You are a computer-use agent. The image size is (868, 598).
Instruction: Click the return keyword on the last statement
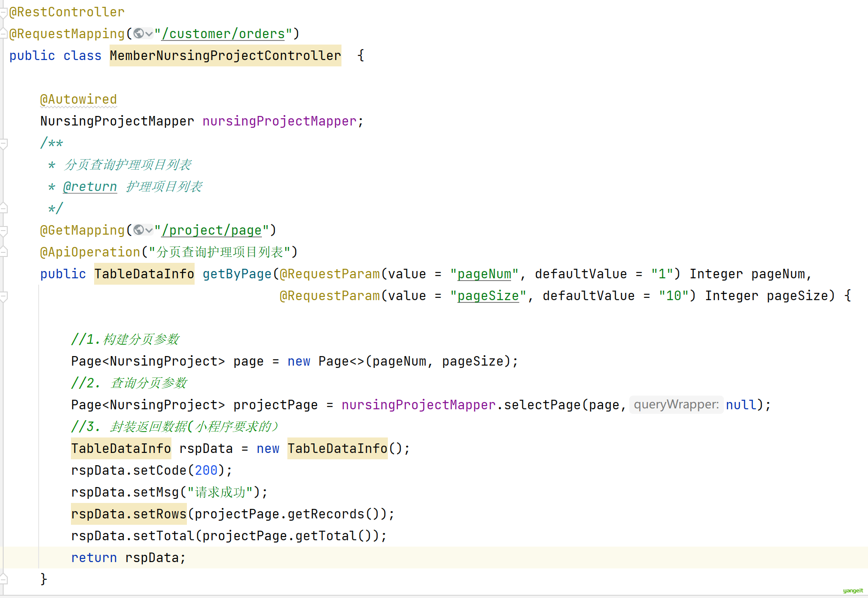(x=94, y=558)
